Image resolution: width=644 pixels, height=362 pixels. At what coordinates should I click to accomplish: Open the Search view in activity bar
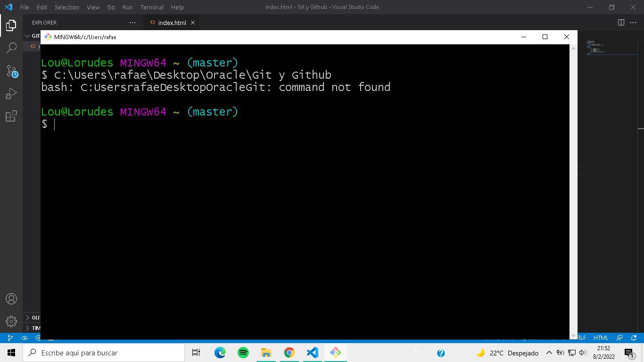pos(11,48)
